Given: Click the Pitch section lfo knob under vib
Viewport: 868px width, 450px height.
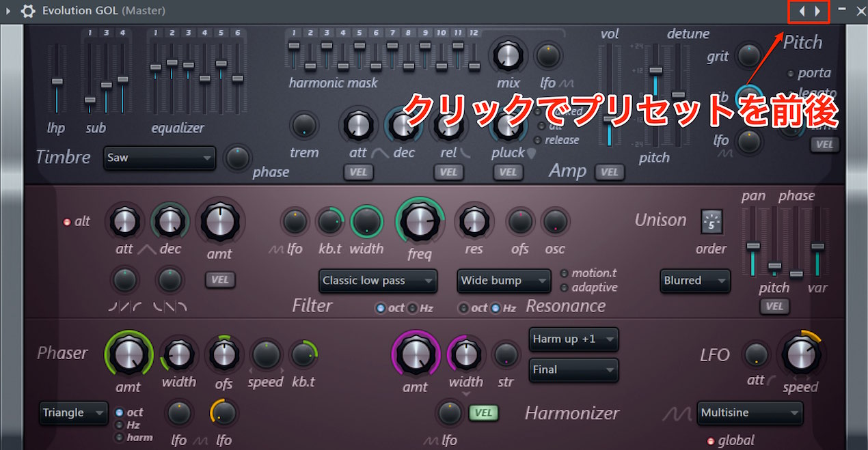Looking at the screenshot, I should coord(749,141).
